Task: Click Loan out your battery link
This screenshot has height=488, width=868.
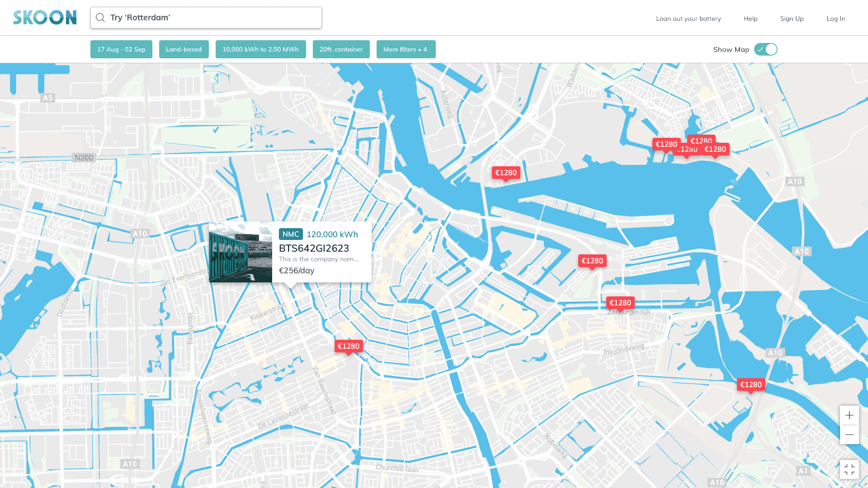Action: coord(689,19)
